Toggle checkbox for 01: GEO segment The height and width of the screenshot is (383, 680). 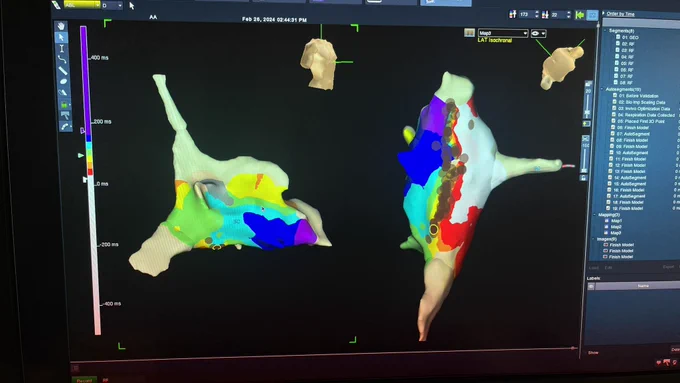click(x=618, y=37)
